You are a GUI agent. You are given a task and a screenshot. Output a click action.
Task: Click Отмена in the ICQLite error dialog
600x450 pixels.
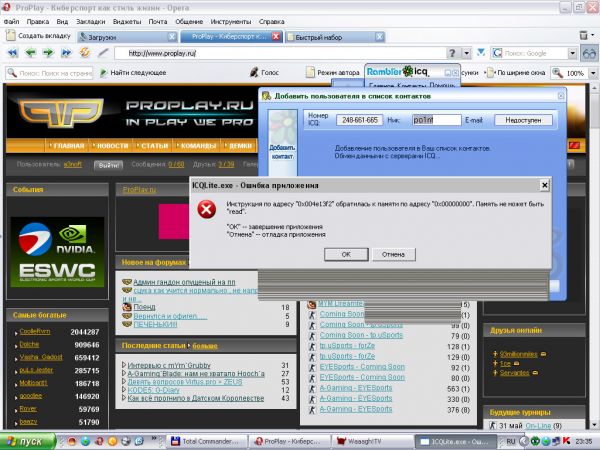[x=393, y=254]
